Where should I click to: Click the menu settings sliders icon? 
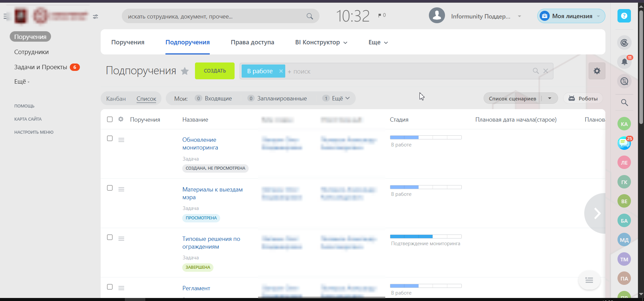[x=96, y=16]
